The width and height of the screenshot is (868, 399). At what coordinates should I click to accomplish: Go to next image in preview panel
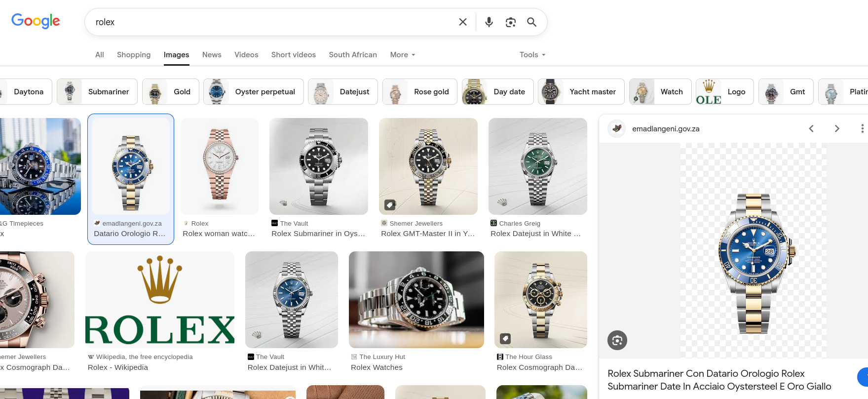tap(837, 128)
